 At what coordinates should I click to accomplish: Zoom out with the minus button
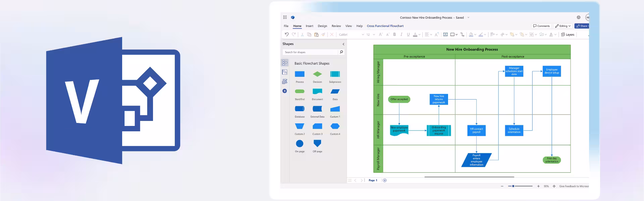[x=502, y=186]
